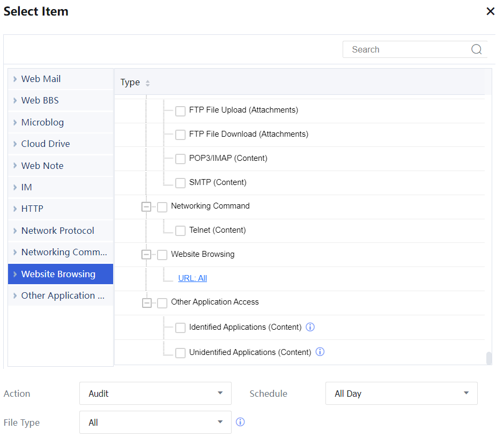Screen dimensions: 504x437
Task: Collapse the Networking Command tree node
Action: (x=146, y=206)
